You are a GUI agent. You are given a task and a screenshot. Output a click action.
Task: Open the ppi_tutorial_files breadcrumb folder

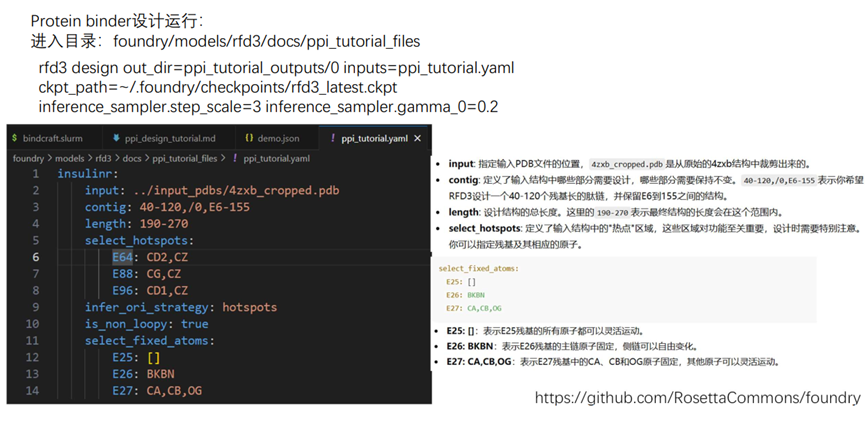click(x=187, y=158)
